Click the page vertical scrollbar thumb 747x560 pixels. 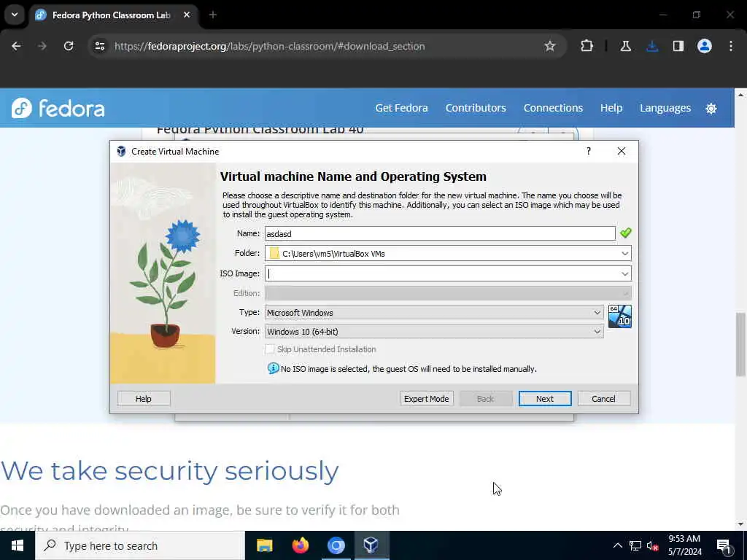740,344
